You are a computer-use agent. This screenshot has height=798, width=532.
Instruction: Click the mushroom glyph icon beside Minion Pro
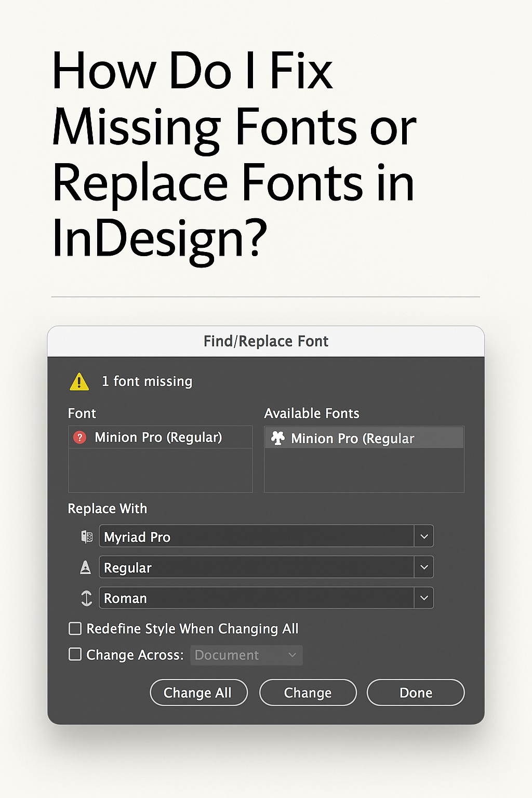[x=278, y=438]
